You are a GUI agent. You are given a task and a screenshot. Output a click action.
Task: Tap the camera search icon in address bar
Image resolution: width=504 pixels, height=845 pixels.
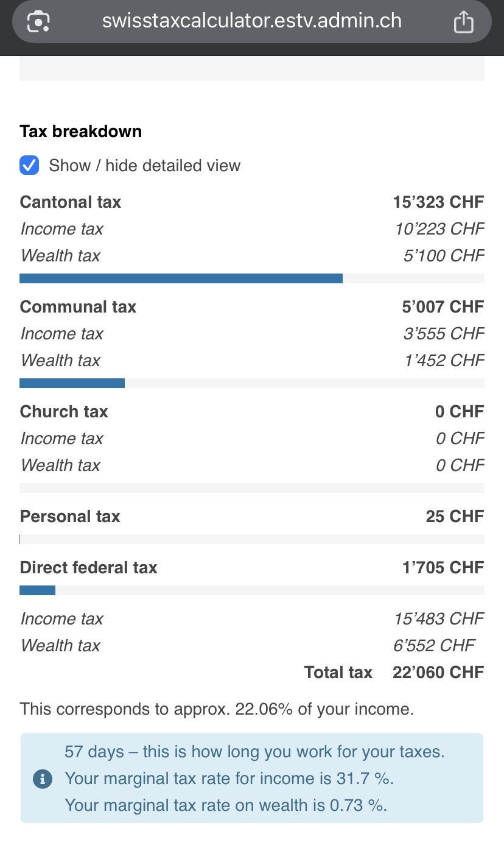coord(38,22)
